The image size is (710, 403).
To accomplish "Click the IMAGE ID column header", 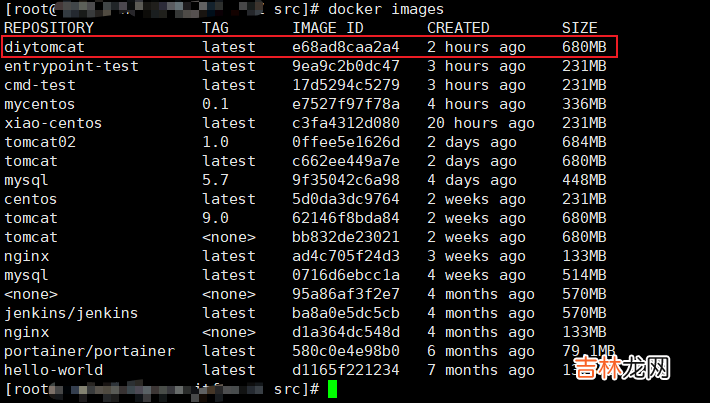I will click(328, 28).
